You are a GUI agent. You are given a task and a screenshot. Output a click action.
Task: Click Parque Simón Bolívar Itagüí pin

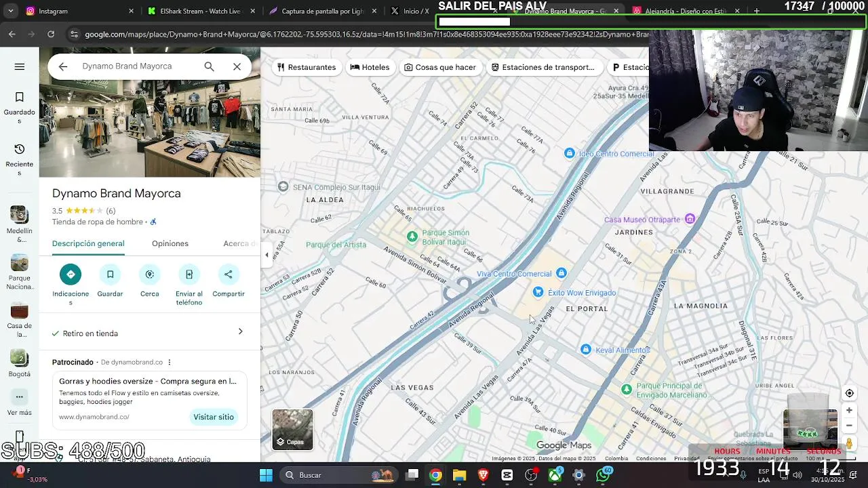412,237
